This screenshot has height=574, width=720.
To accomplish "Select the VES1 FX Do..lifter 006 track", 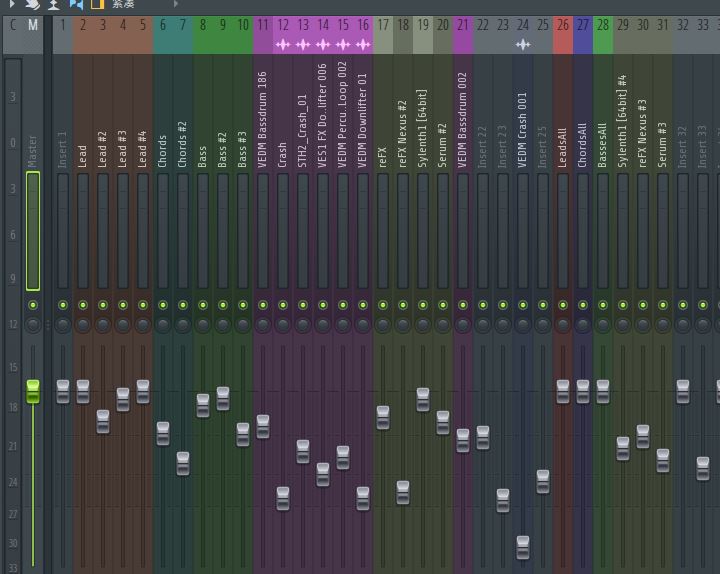I will point(323,116).
